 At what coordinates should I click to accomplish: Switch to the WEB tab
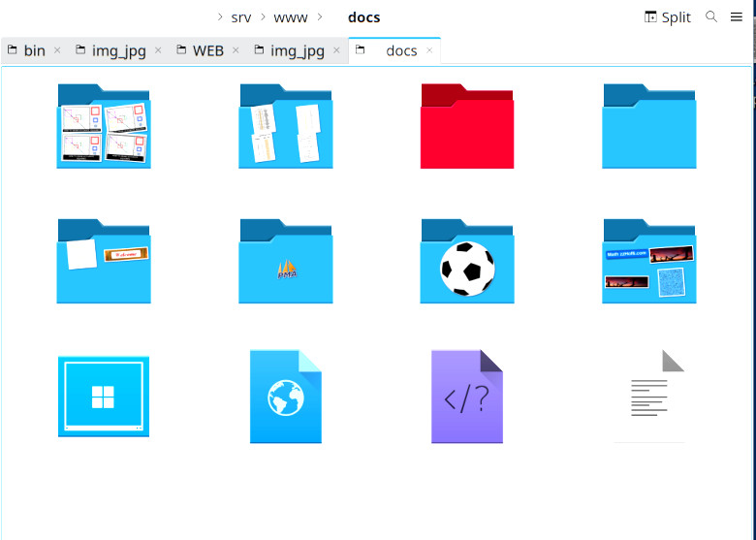(207, 50)
